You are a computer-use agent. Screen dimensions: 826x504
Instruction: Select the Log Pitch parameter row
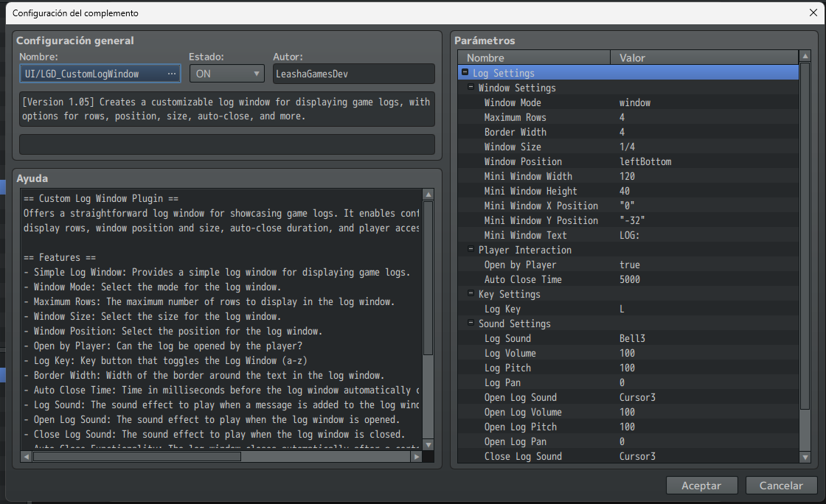pos(628,368)
